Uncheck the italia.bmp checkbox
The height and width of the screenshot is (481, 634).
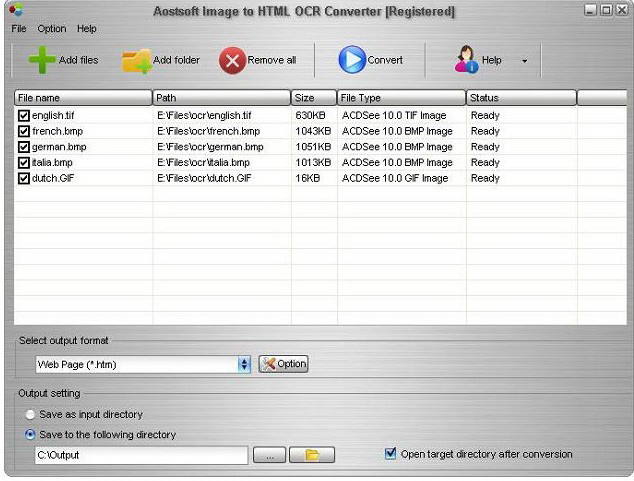click(x=24, y=163)
